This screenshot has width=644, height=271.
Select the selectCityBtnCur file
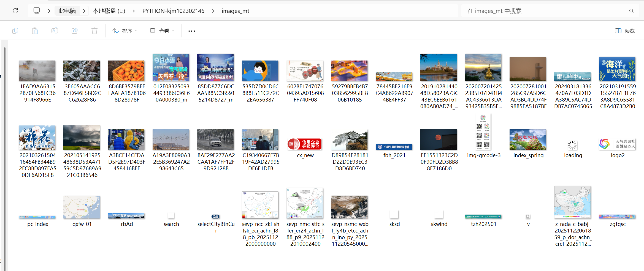pos(215,217)
